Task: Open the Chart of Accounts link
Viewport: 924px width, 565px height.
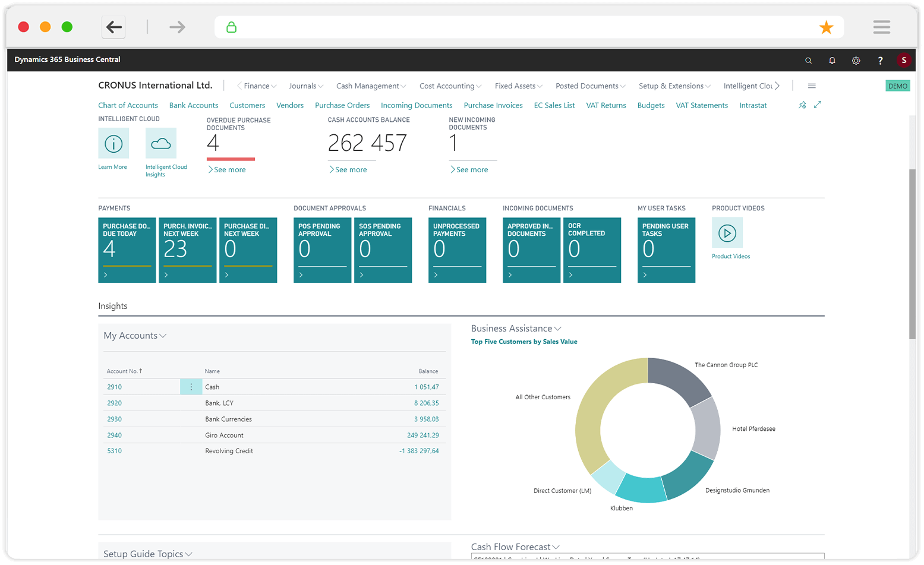Action: (x=128, y=105)
